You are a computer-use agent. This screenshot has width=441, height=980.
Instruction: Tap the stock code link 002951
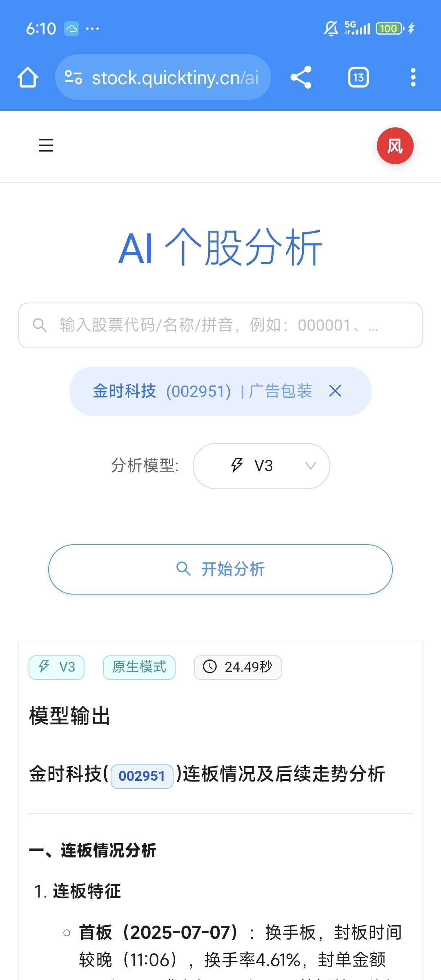pos(142,776)
